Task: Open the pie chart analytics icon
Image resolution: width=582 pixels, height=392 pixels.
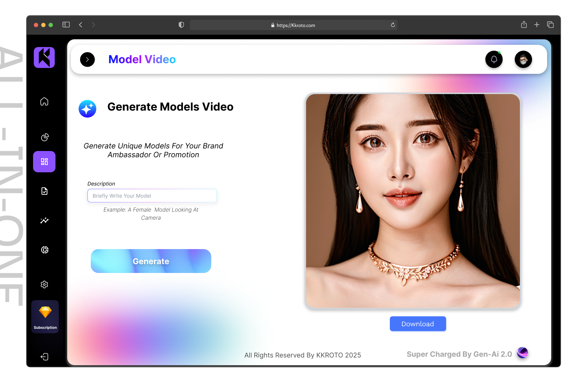Action: 44,137
